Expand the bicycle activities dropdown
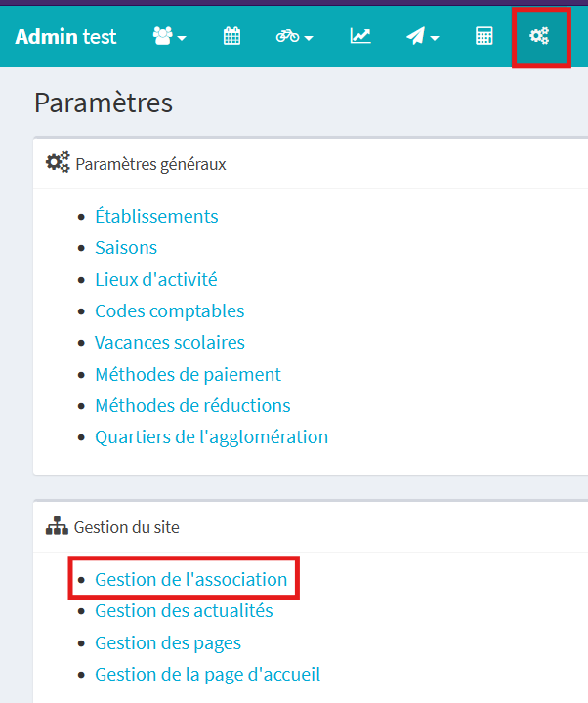 point(294,36)
